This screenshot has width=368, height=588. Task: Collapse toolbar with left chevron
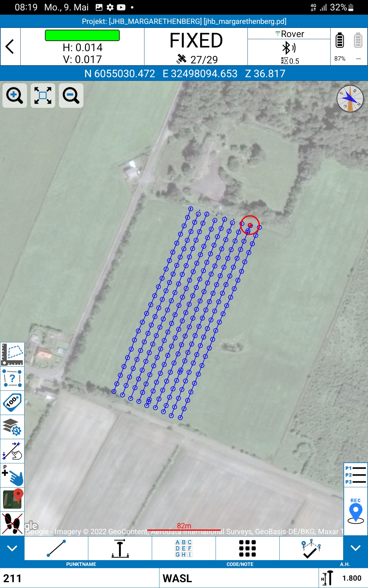[x=12, y=548]
